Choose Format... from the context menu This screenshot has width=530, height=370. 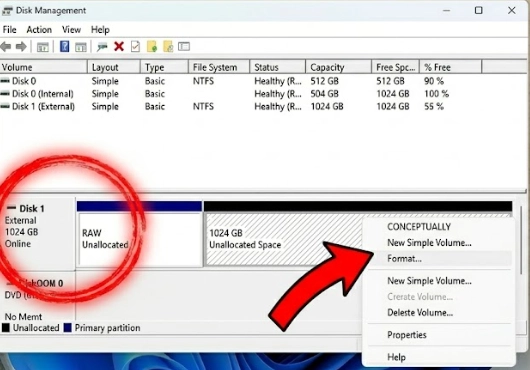click(439, 259)
